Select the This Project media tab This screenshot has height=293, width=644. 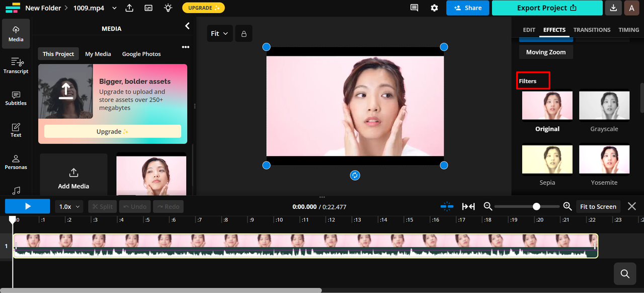pyautogui.click(x=58, y=54)
